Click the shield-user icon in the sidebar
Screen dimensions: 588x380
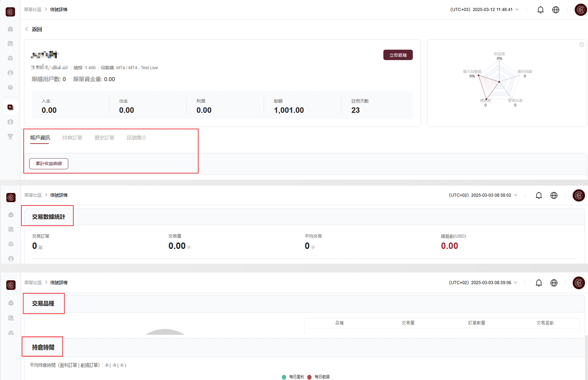10,122
